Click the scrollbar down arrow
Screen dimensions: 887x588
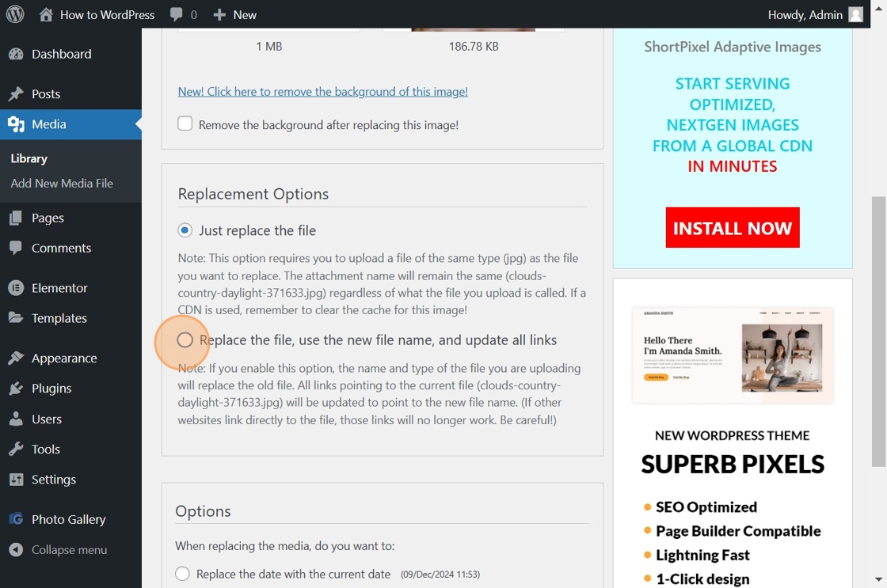[878, 579]
